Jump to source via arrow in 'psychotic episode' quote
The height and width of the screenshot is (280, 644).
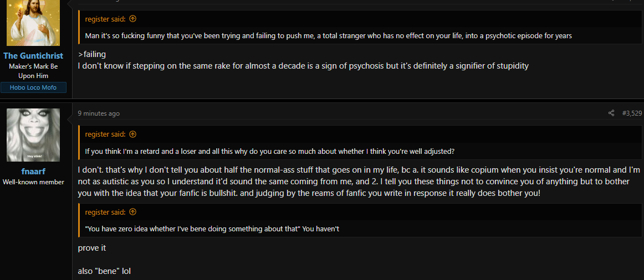(x=132, y=19)
